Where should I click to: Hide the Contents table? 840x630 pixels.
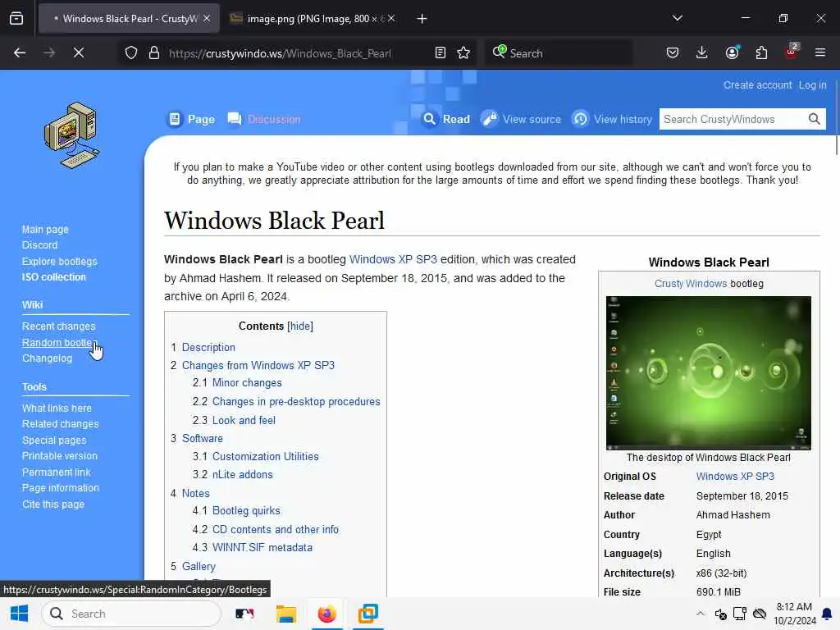pyautogui.click(x=300, y=326)
